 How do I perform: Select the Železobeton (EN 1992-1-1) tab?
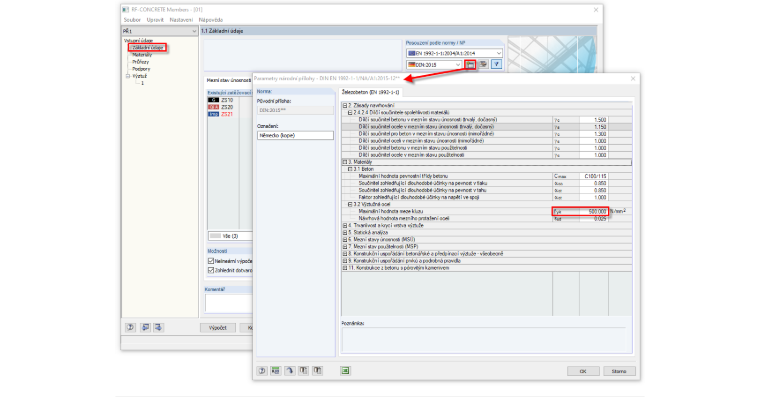(x=371, y=92)
